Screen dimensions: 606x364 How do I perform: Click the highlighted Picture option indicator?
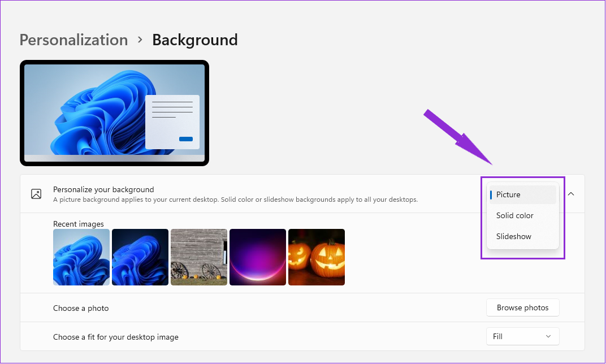click(x=491, y=194)
